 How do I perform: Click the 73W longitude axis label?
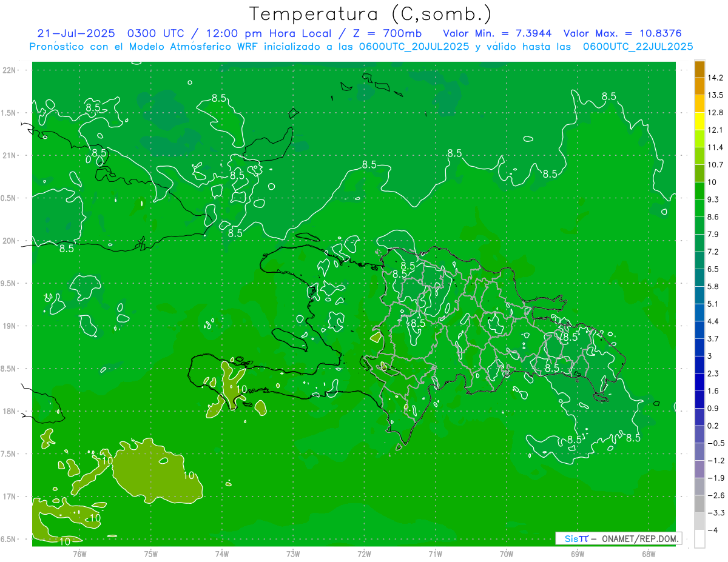(x=293, y=554)
